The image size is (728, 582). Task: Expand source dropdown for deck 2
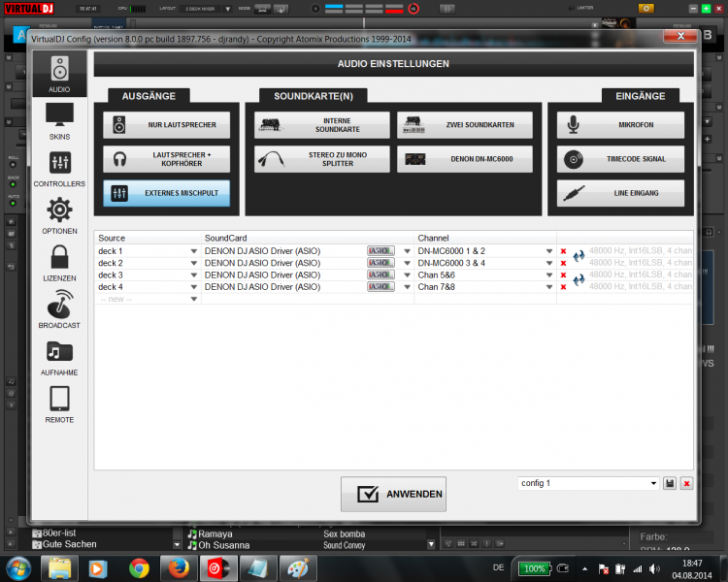click(x=193, y=263)
